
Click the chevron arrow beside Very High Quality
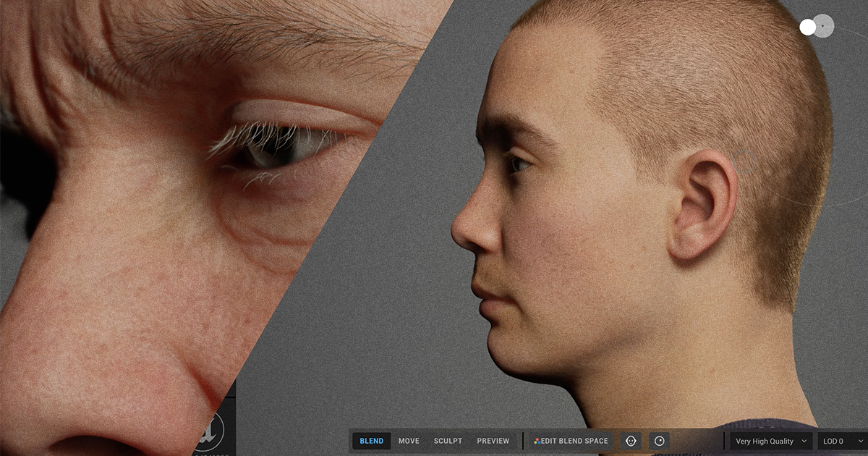click(x=804, y=441)
